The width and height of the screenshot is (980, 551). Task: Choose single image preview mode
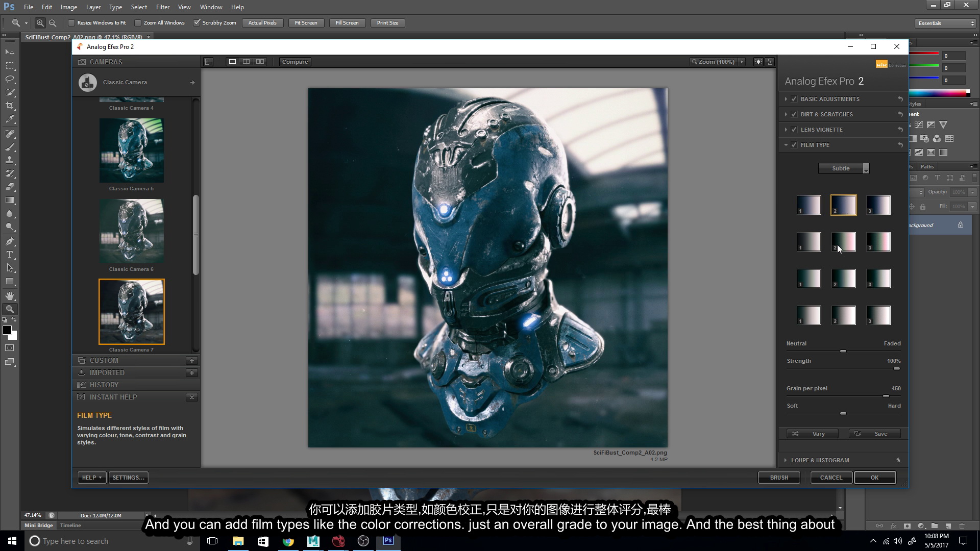click(x=232, y=62)
